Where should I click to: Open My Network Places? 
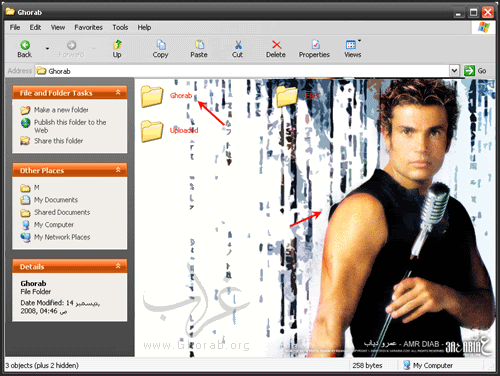pos(62,237)
